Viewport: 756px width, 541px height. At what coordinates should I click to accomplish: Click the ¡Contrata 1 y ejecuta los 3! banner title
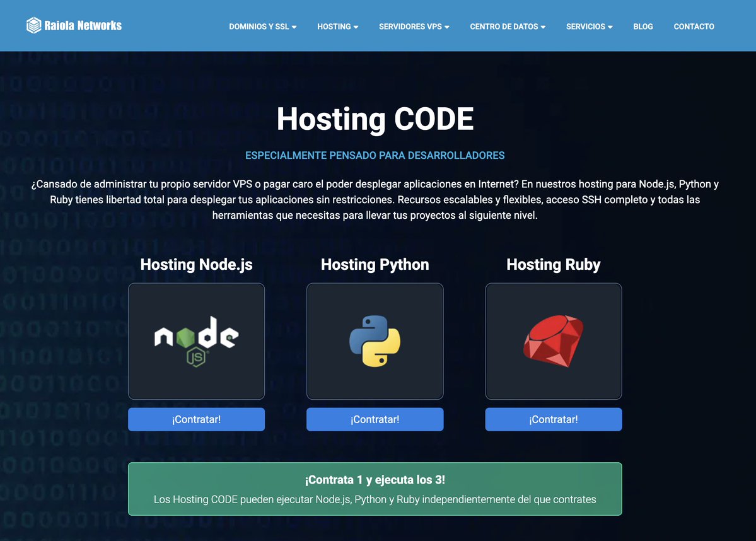375,480
